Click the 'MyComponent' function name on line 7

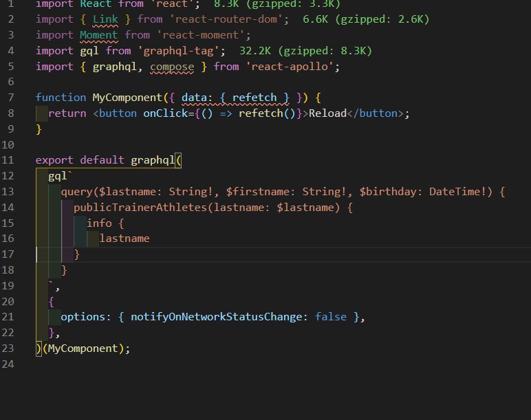(128, 98)
